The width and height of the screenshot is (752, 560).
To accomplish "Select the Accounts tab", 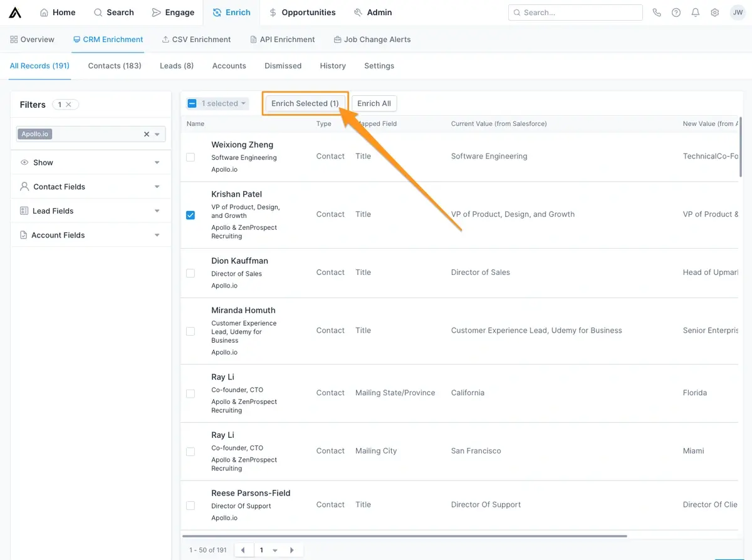I will [x=229, y=66].
